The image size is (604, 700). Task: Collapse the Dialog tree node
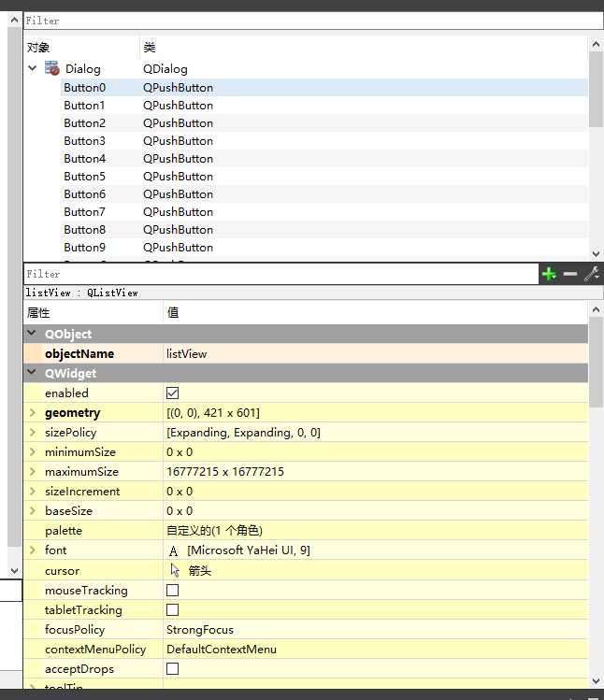[x=32, y=68]
